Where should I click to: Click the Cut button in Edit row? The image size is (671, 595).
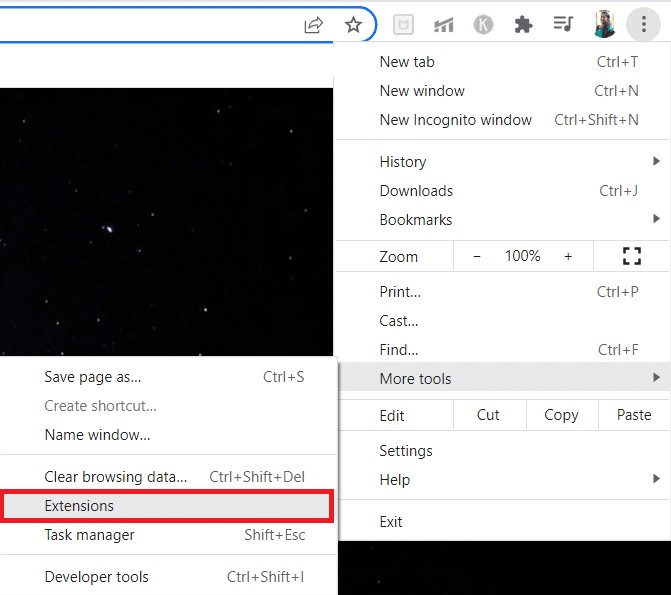pos(488,415)
